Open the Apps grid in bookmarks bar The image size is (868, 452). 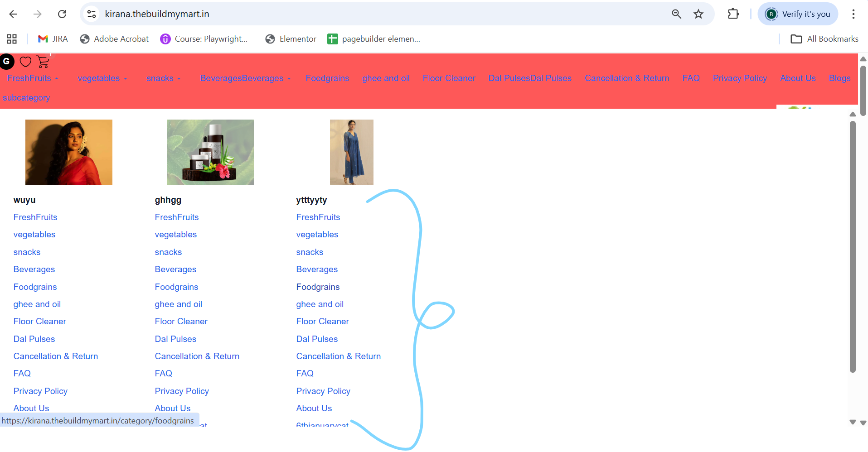pyautogui.click(x=12, y=39)
